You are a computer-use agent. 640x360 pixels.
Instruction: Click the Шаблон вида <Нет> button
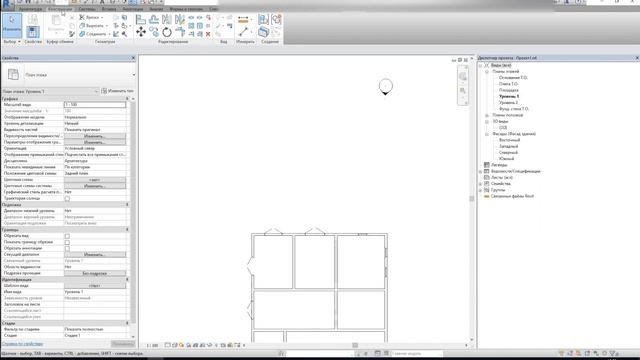point(95,286)
